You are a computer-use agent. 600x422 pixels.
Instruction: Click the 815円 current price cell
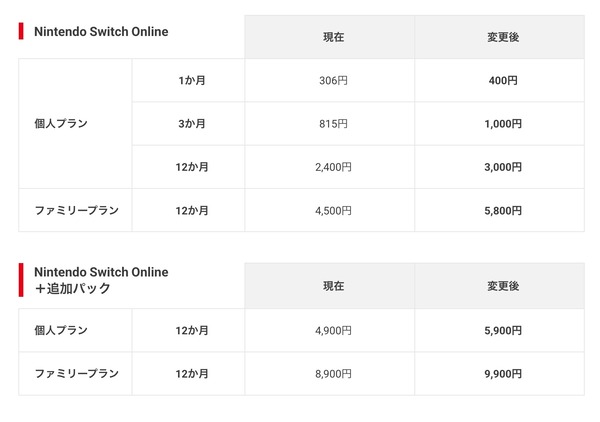(329, 124)
